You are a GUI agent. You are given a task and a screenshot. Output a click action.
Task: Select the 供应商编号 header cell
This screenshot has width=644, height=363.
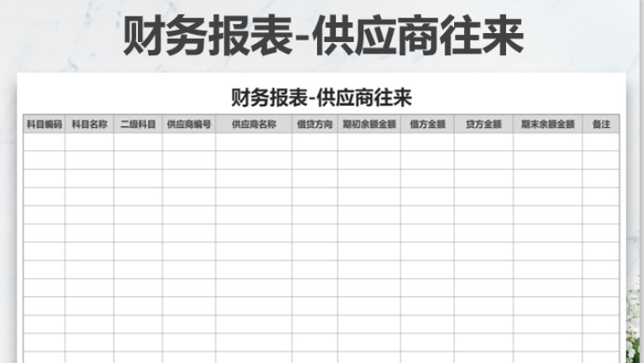[x=189, y=124]
